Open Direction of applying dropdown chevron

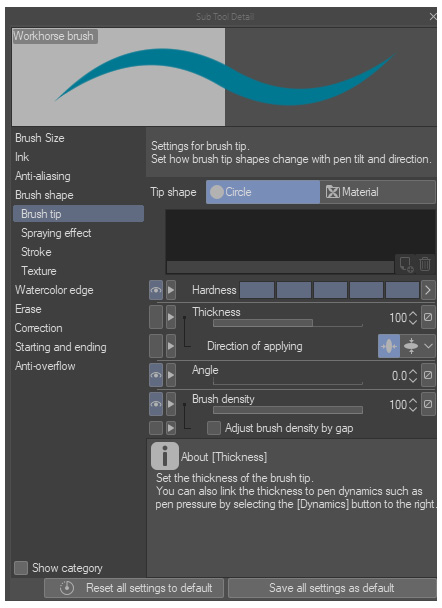pos(428,346)
